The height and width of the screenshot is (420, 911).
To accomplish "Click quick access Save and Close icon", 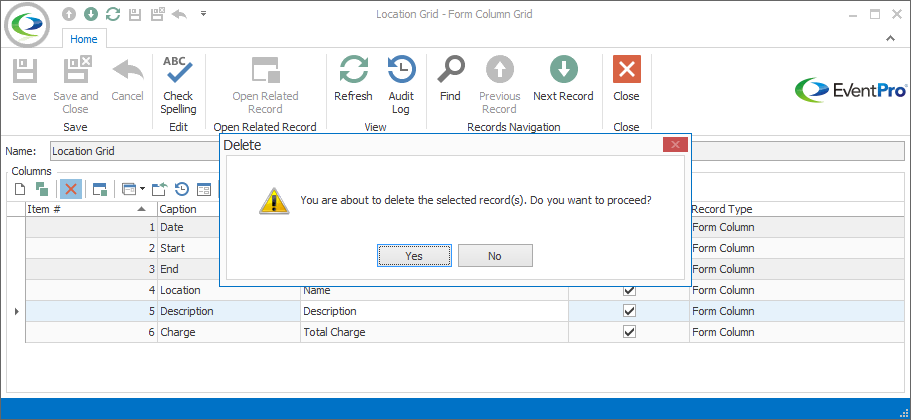I will (157, 15).
